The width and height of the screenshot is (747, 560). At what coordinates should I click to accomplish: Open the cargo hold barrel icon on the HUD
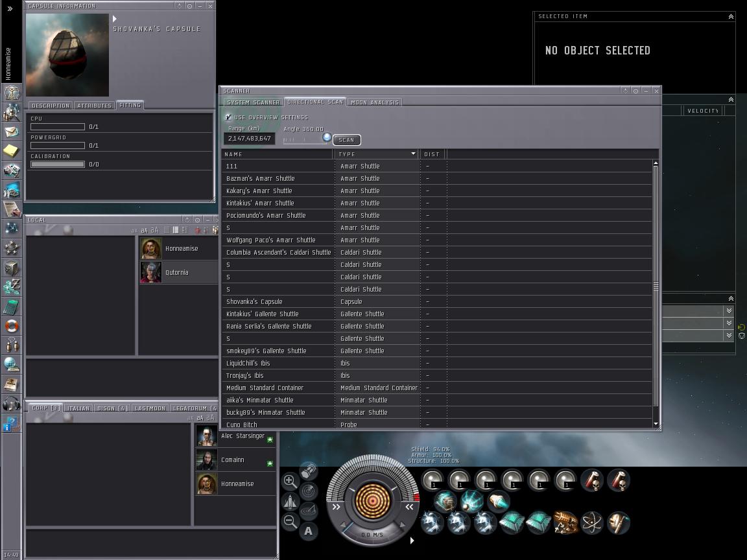click(x=309, y=471)
